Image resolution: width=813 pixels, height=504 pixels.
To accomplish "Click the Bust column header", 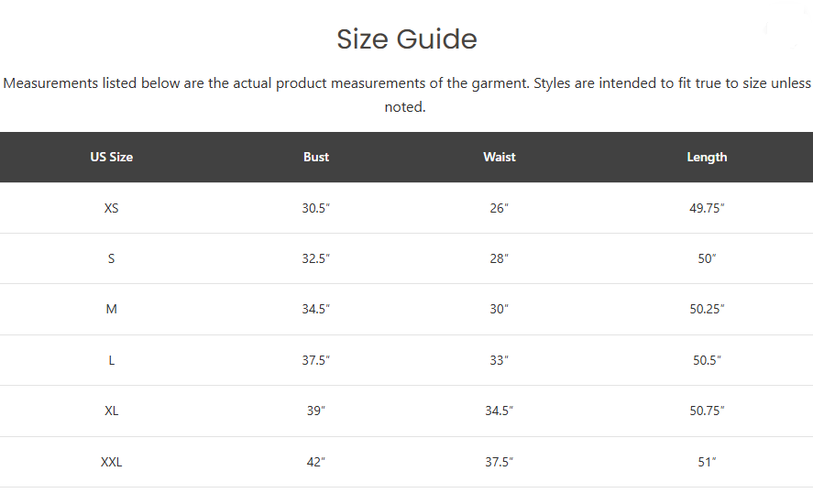I will (x=316, y=157).
